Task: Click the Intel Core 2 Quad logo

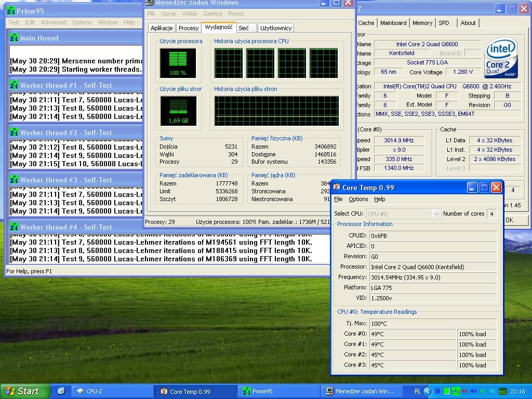Action: tap(501, 58)
